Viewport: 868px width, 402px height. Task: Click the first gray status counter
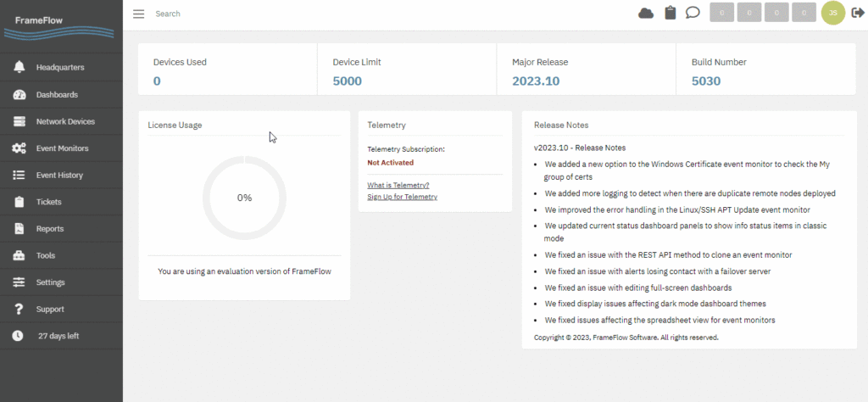click(x=722, y=13)
